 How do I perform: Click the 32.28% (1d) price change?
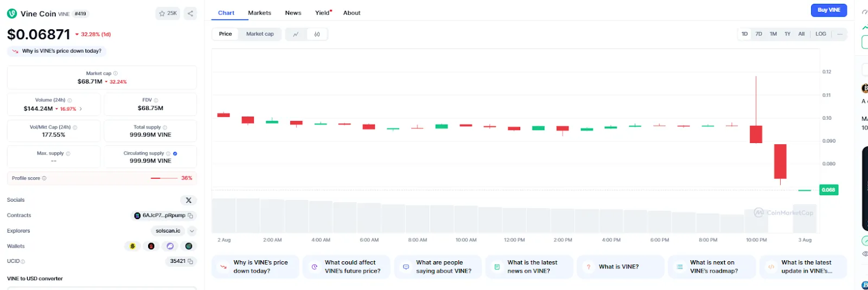(x=93, y=34)
